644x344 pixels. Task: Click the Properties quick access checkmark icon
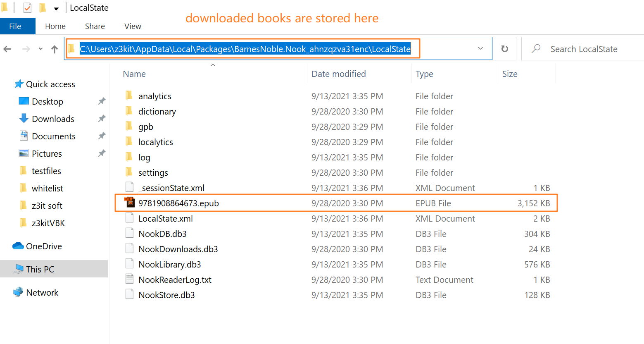click(27, 7)
